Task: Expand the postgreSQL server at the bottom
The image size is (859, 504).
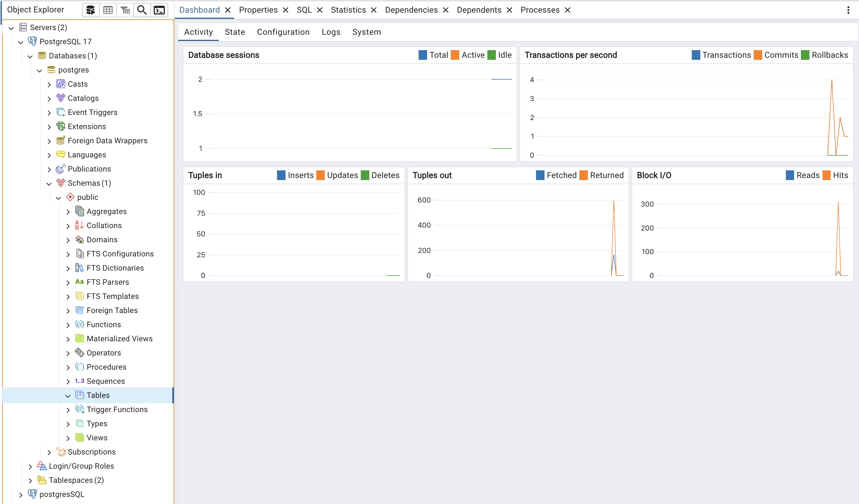Action: [21, 495]
